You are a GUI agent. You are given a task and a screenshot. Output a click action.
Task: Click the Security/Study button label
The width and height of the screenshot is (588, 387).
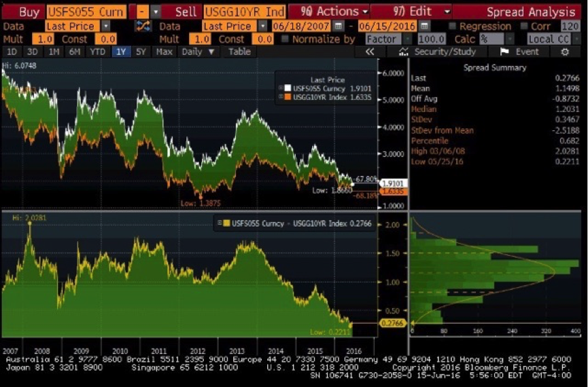[445, 52]
